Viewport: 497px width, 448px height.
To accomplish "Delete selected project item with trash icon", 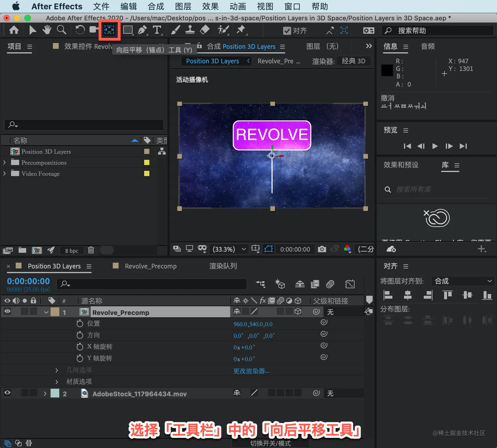I will [x=91, y=250].
